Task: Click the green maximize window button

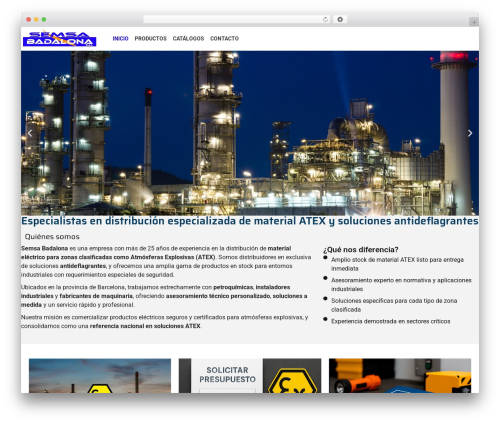Action: point(44,20)
